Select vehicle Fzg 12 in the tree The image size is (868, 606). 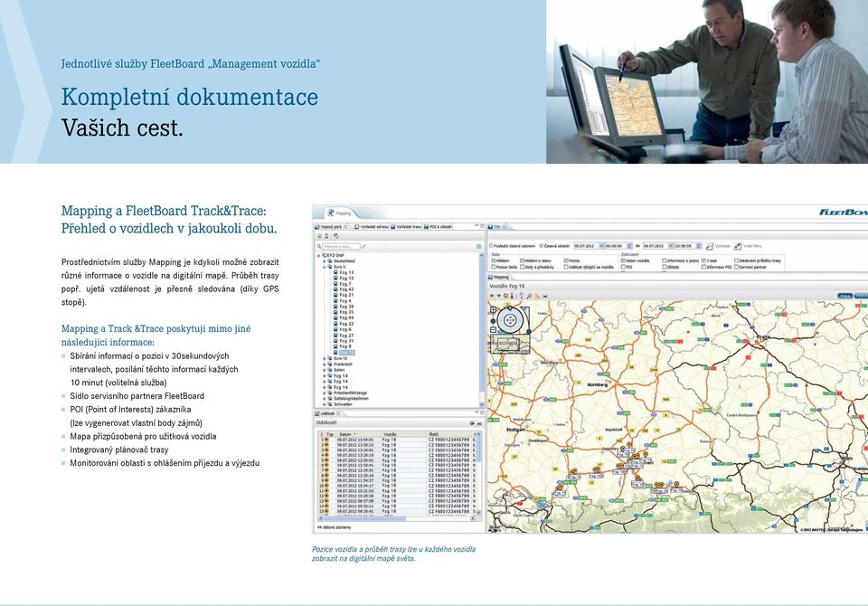[x=344, y=272]
